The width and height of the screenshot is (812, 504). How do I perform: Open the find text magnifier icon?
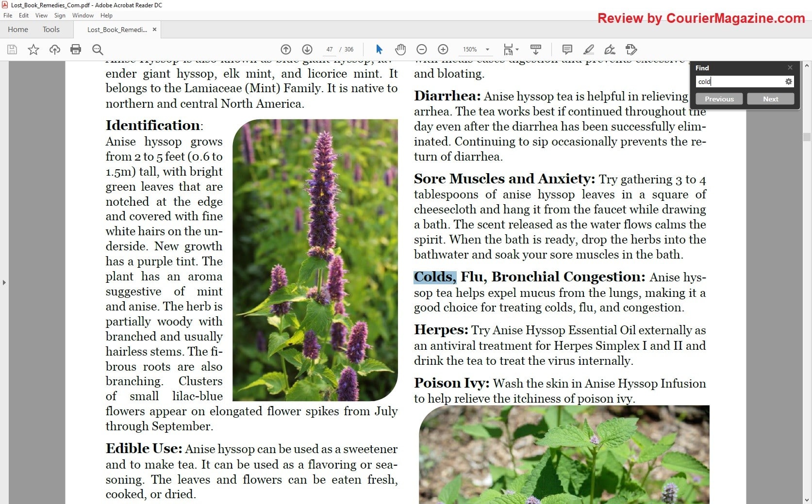tap(98, 49)
